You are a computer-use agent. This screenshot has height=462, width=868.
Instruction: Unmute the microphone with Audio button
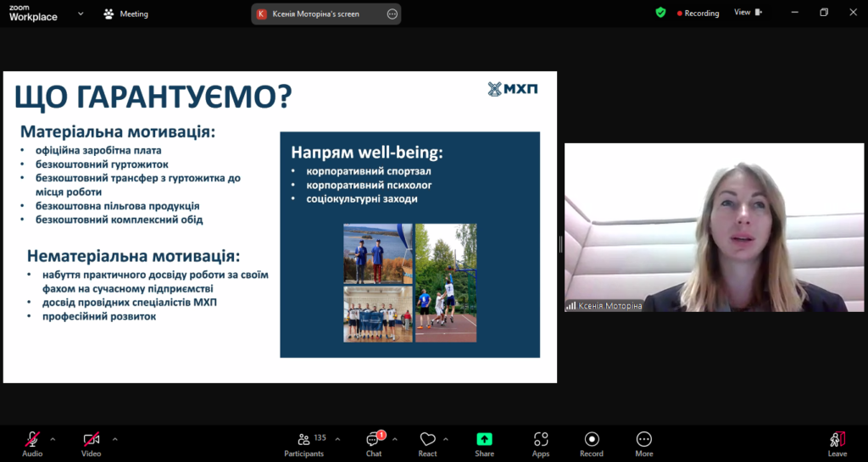32,443
